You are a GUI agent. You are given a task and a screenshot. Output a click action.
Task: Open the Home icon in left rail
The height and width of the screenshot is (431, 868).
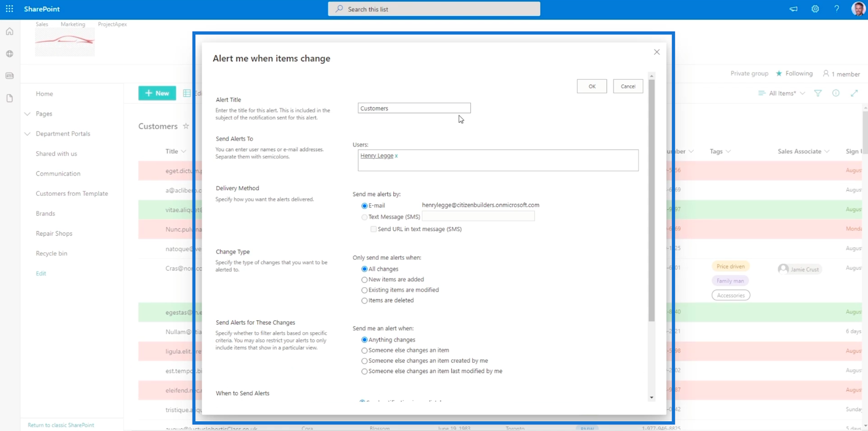tap(9, 31)
